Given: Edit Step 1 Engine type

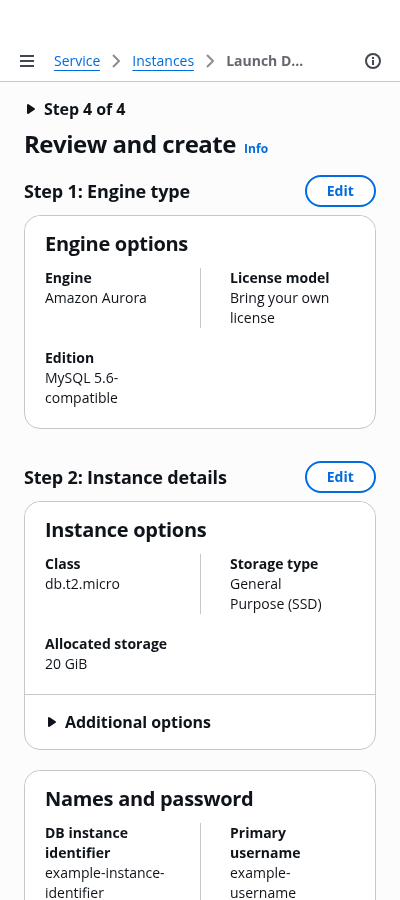Looking at the screenshot, I should tap(340, 191).
